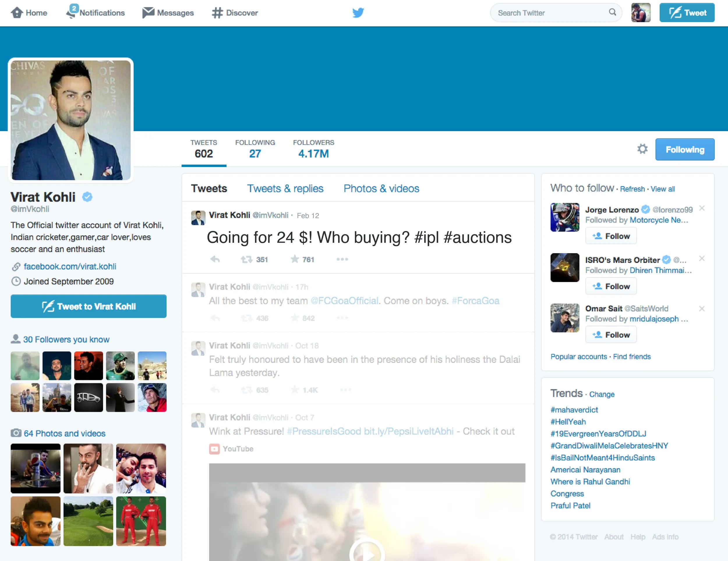Image resolution: width=728 pixels, height=561 pixels.
Task: Retweet the #ipl #auctions tweet
Action: point(247,259)
